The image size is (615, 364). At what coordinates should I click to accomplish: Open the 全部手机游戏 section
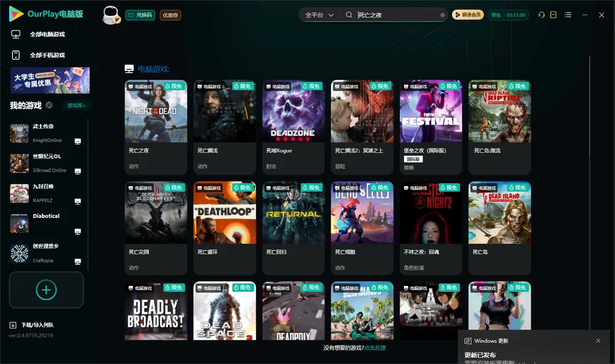point(47,55)
